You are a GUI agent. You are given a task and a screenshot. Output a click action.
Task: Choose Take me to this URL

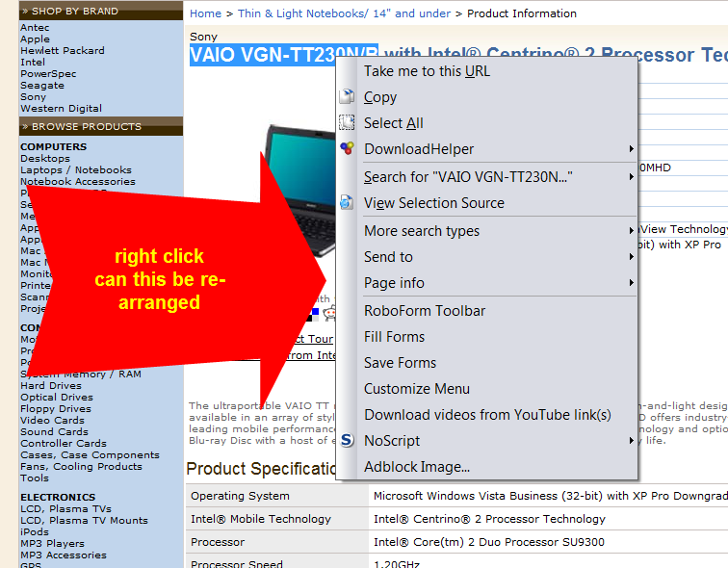pyautogui.click(x=486, y=71)
